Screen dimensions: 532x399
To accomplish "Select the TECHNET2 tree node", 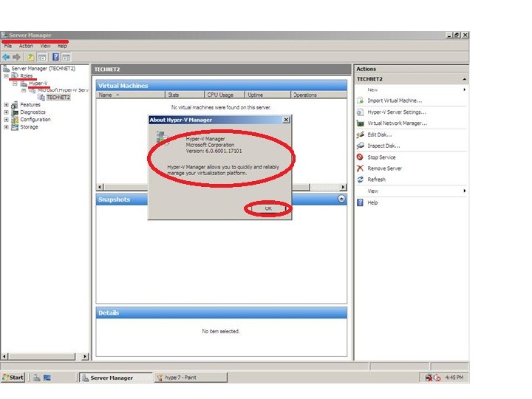I will coord(58,98).
